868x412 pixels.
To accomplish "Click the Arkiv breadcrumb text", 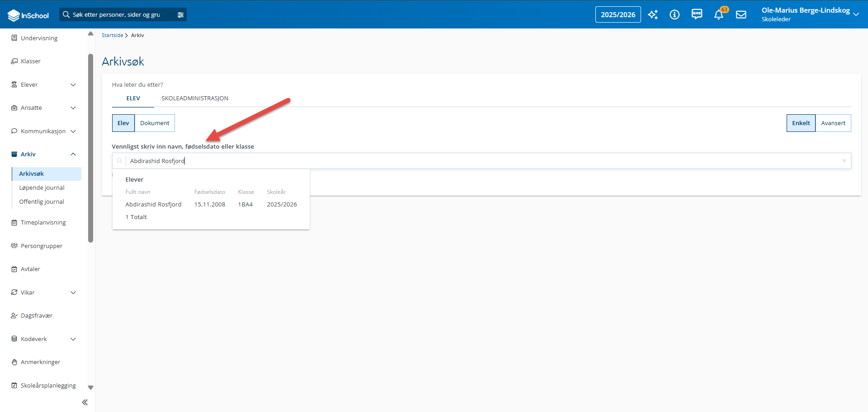I will (137, 35).
